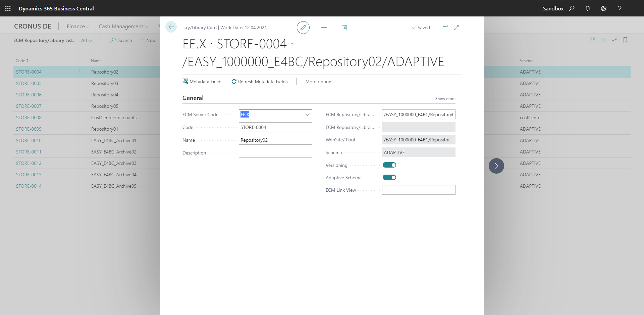The height and width of the screenshot is (315, 644).
Task: Click the back arrow on the card
Action: point(171,27)
